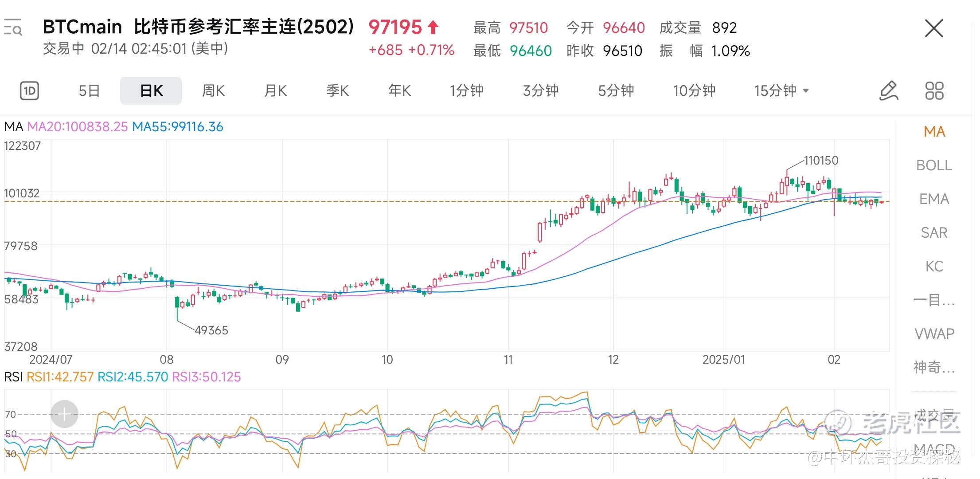Activate the pencil drawing tool icon
This screenshot has height=479, width=980.
[x=889, y=91]
